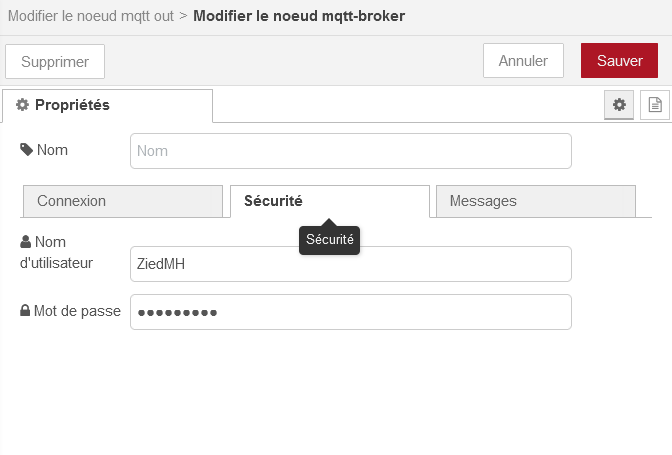Click the Sécurité tooltip popup

pos(330,240)
